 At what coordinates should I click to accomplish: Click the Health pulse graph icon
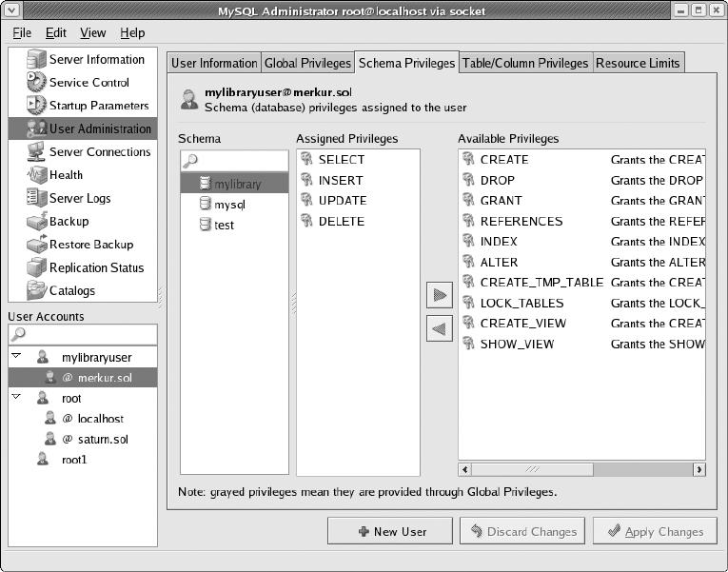point(36,175)
